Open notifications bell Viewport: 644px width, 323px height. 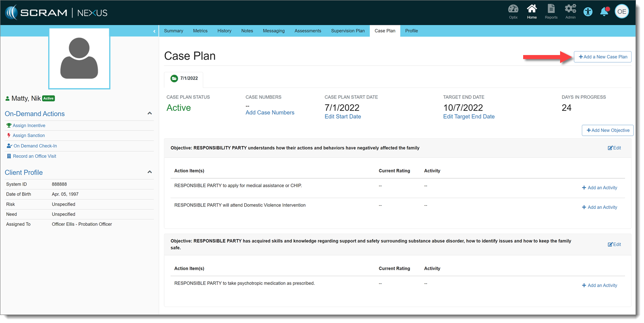604,12
